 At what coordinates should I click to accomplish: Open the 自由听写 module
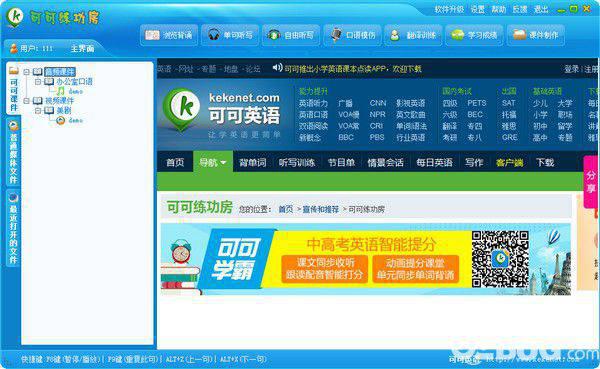click(291, 35)
